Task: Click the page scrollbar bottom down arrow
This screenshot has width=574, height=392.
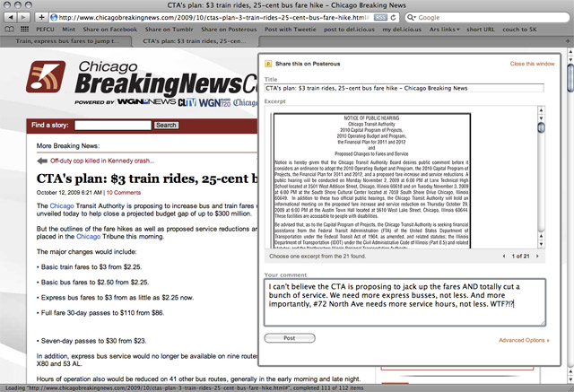Action: (570, 379)
